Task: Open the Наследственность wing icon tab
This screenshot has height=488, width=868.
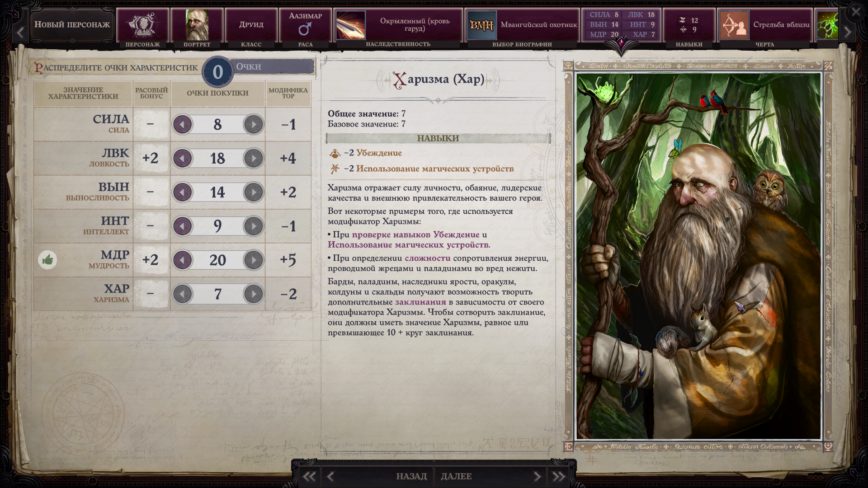Action: pyautogui.click(x=350, y=25)
